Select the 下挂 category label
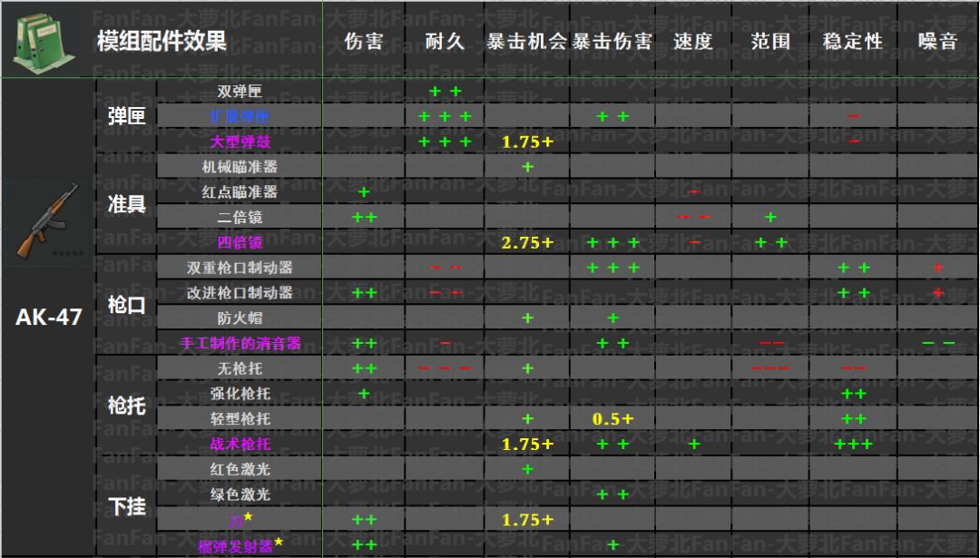The image size is (980, 558). click(126, 506)
